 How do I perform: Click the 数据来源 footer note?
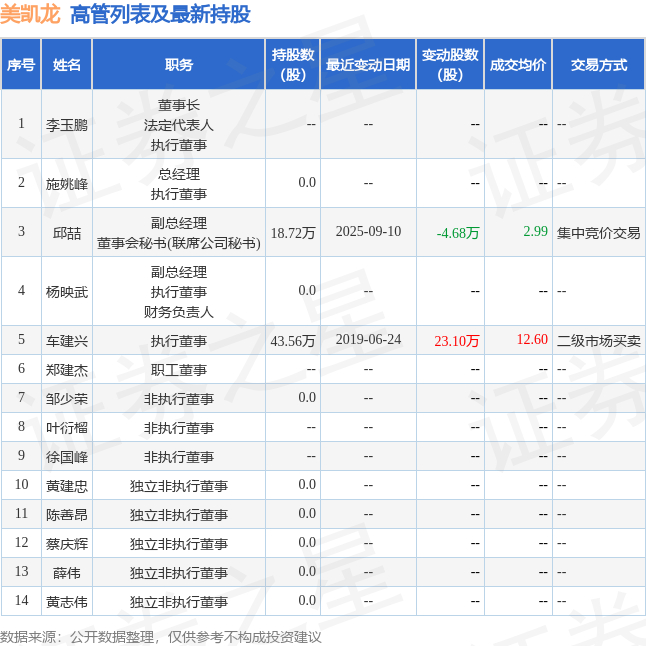160,637
